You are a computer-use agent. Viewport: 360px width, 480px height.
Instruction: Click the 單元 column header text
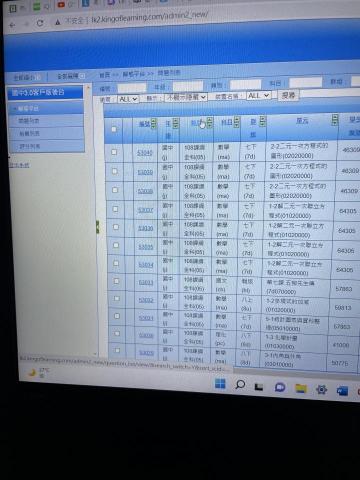pos(302,120)
